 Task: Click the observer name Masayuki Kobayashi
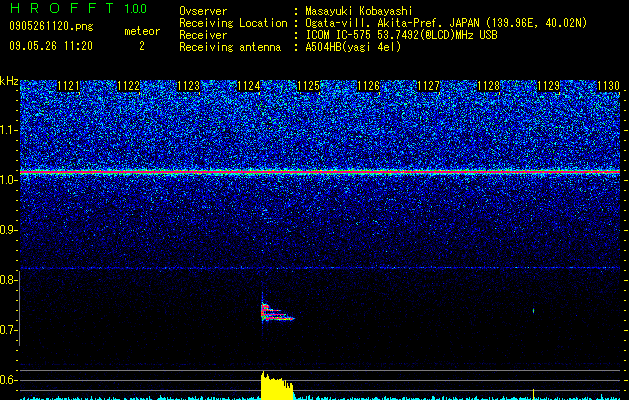point(359,11)
